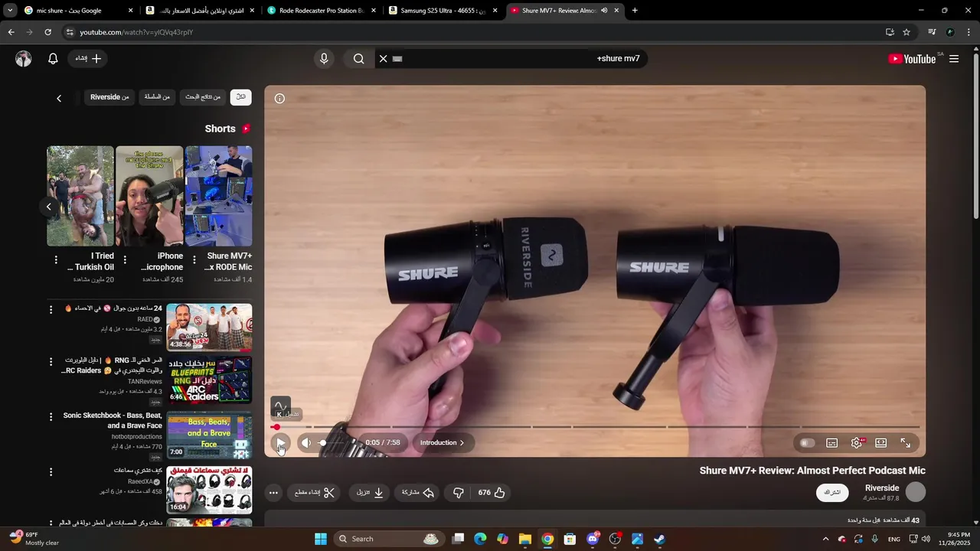Open the Riverside channel name link
The height and width of the screenshot is (551, 980).
(882, 487)
